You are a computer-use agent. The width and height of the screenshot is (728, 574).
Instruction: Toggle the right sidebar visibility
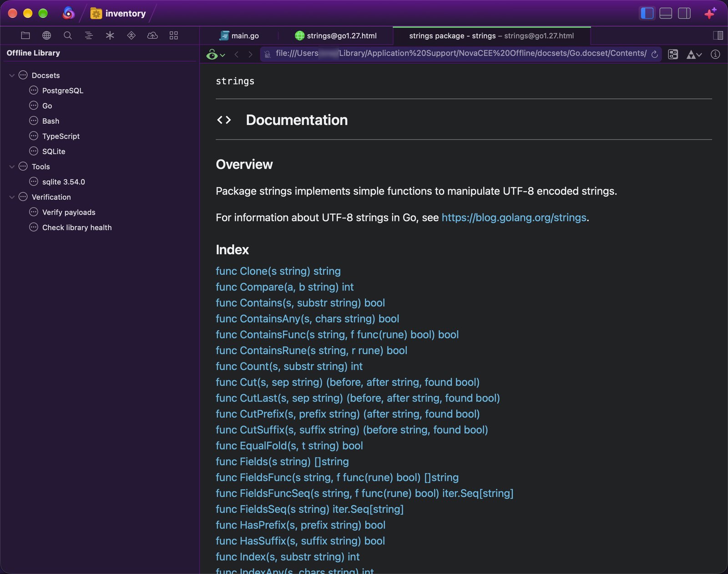tap(684, 13)
